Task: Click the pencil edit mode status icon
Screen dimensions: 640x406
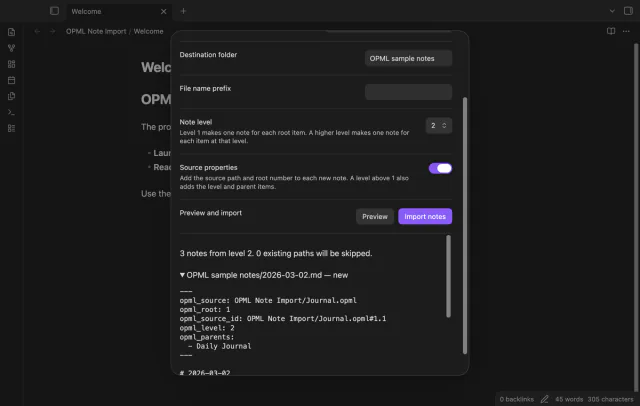Action: [x=544, y=399]
